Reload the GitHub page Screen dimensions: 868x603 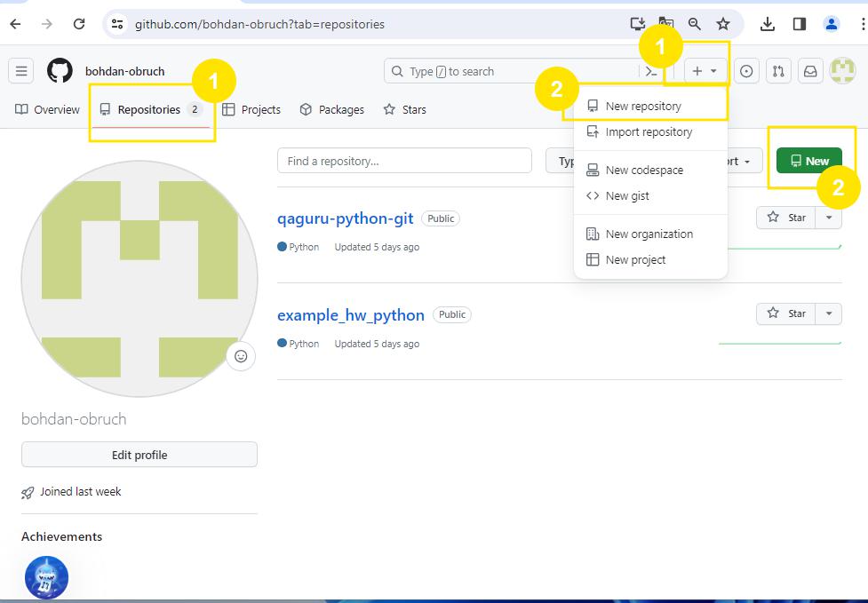[79, 24]
